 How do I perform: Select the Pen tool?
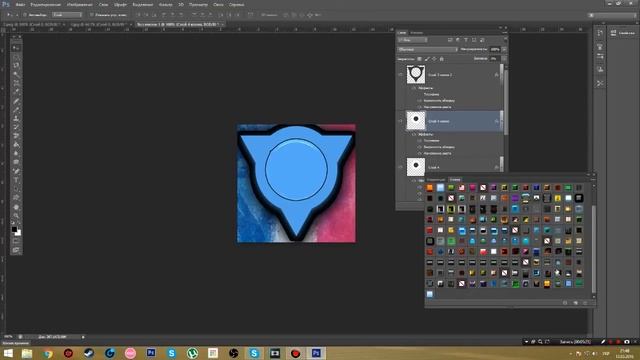point(16,171)
